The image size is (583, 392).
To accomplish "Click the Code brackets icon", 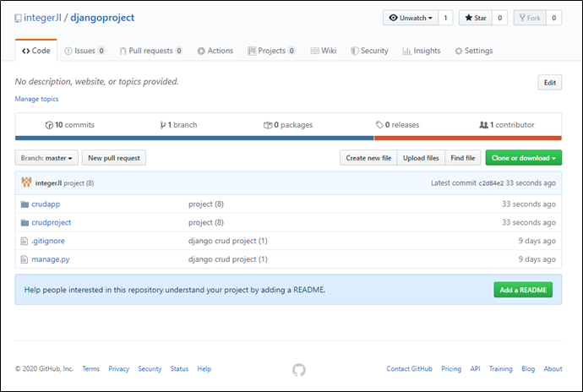I will click(25, 51).
